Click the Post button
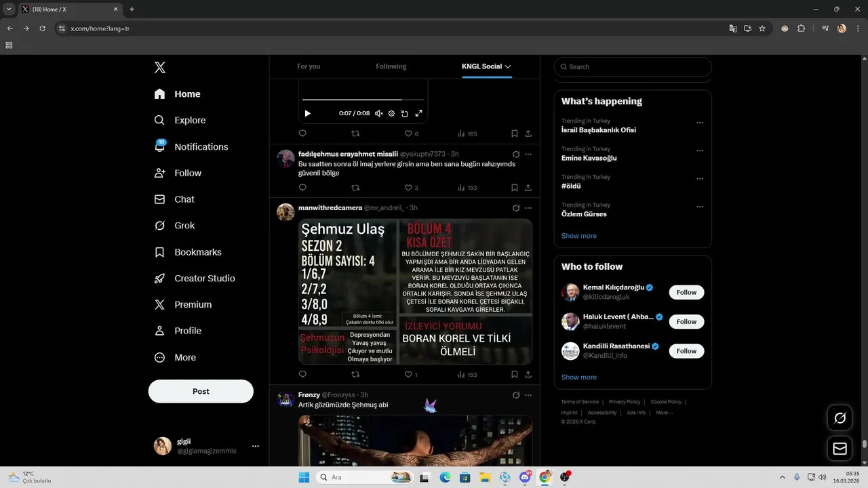Viewport: 868px width, 488px height. click(x=201, y=391)
